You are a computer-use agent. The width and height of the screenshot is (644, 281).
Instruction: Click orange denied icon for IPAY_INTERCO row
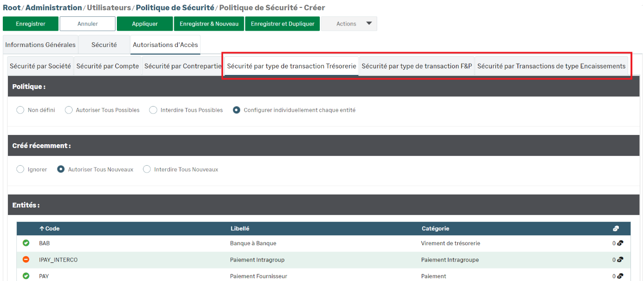coord(26,260)
